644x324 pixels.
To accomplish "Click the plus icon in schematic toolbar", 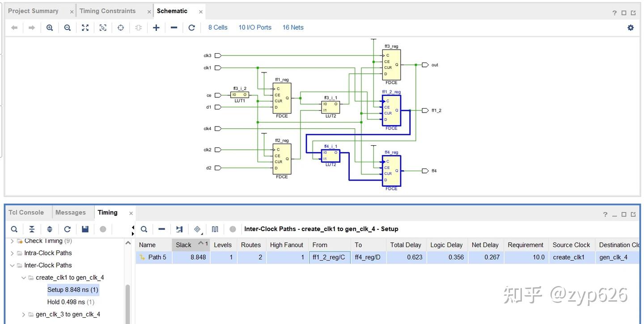I will click(156, 28).
